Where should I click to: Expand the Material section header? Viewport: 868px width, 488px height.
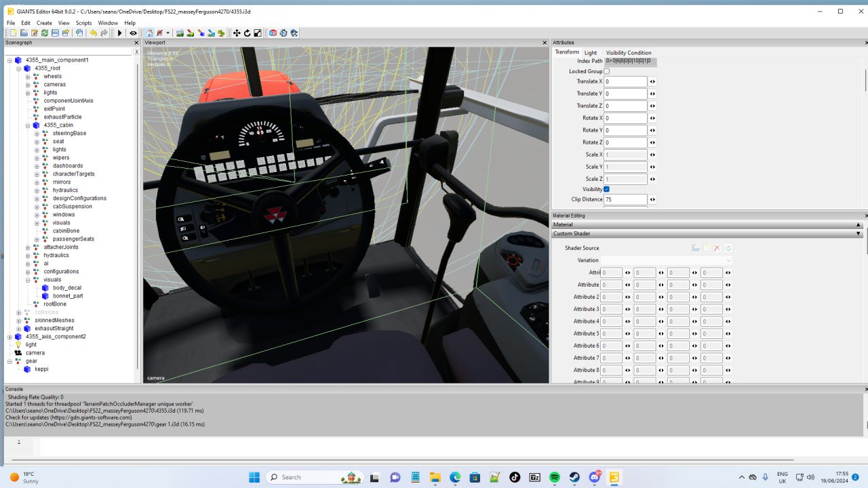pos(705,224)
